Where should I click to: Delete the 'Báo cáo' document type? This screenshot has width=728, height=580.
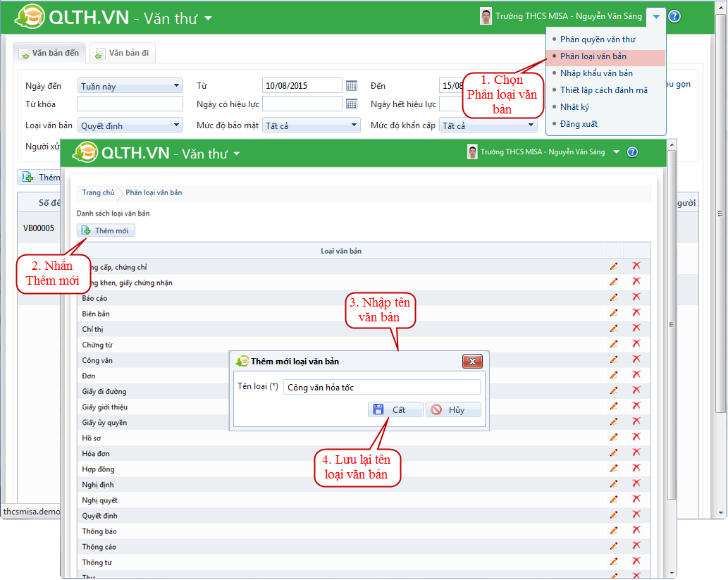pos(636,297)
